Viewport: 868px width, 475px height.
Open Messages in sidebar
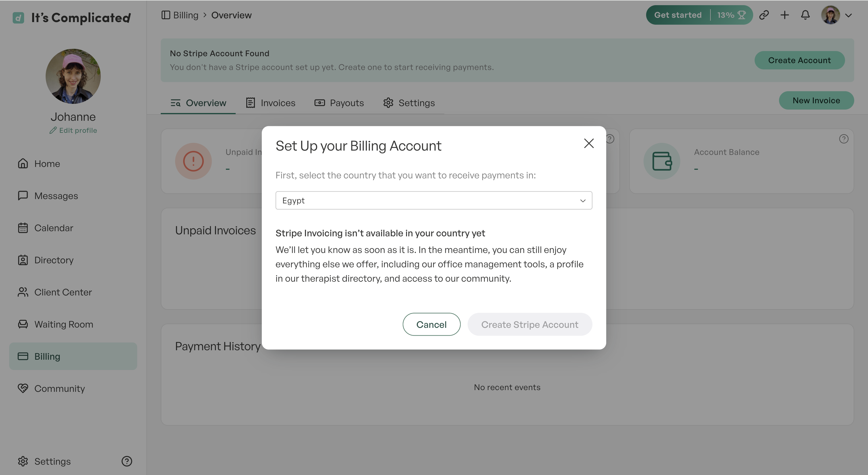tap(73, 196)
